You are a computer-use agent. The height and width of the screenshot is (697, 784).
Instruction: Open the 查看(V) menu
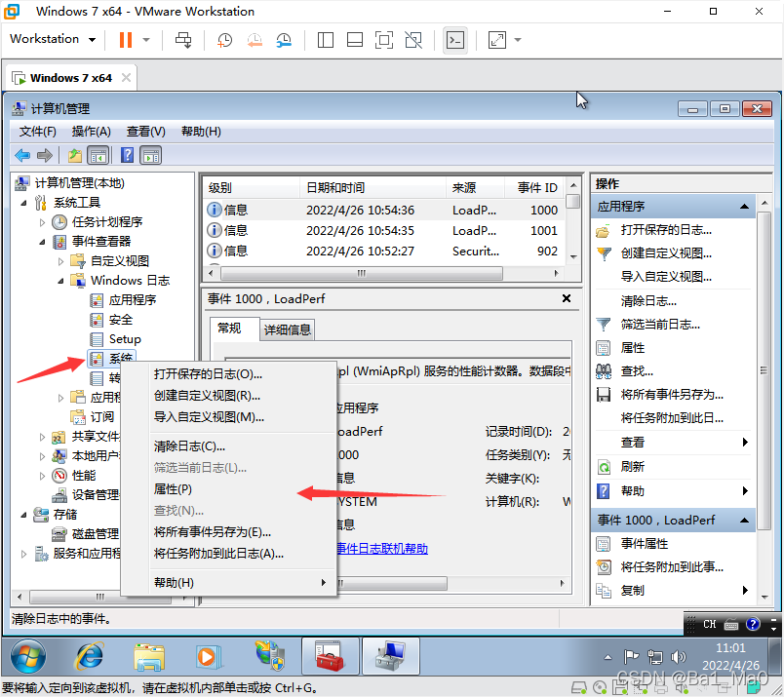point(146,132)
